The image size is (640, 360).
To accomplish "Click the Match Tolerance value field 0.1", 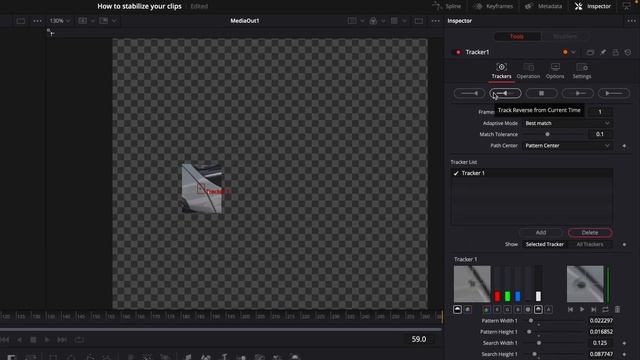I will click(600, 134).
